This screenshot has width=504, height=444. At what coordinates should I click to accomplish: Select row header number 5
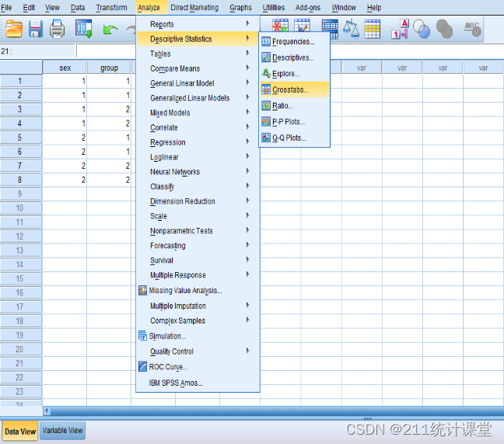coord(21,138)
